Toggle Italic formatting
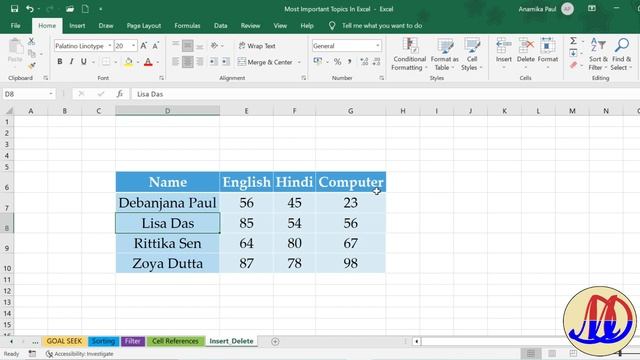The width and height of the screenshot is (640, 360). tap(72, 62)
